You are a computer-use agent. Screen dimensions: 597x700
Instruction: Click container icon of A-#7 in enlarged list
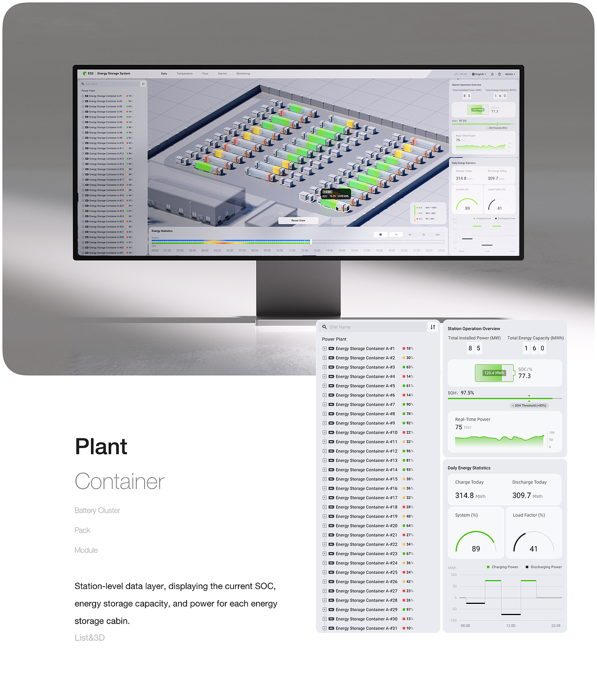pos(331,404)
